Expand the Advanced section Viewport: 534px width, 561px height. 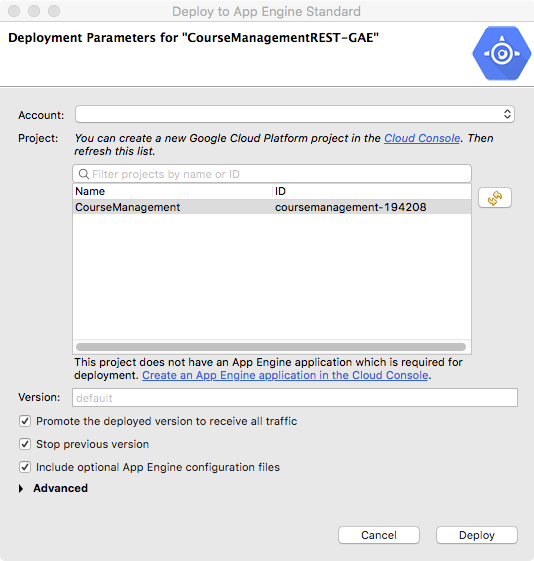(21, 488)
